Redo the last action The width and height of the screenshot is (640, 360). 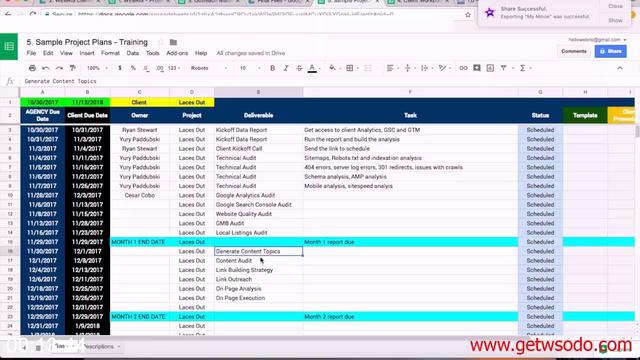pyautogui.click(x=59, y=68)
